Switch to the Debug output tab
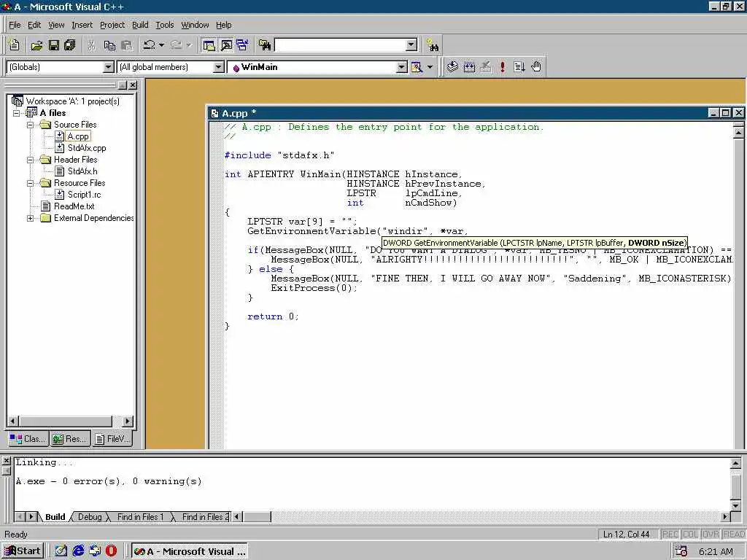This screenshot has width=747, height=560. (90, 517)
